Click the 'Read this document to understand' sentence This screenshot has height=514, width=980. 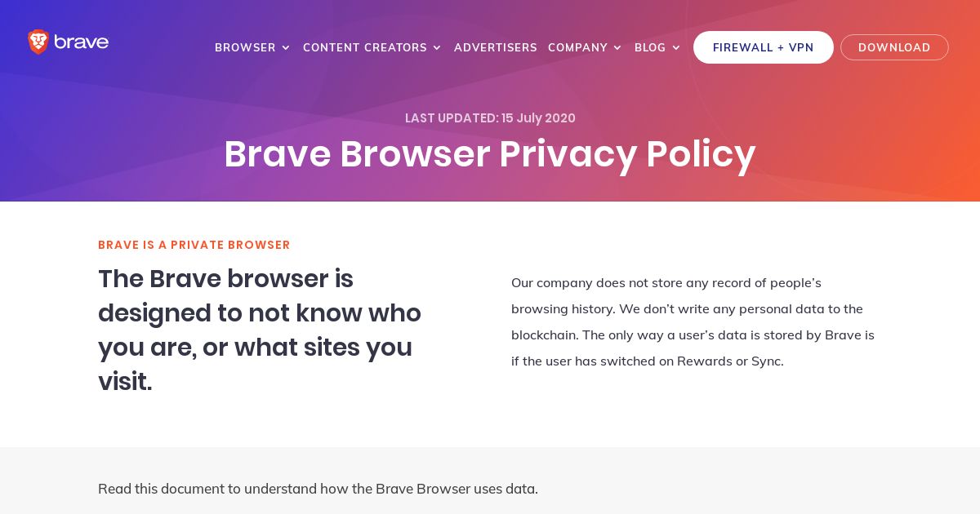tap(318, 489)
